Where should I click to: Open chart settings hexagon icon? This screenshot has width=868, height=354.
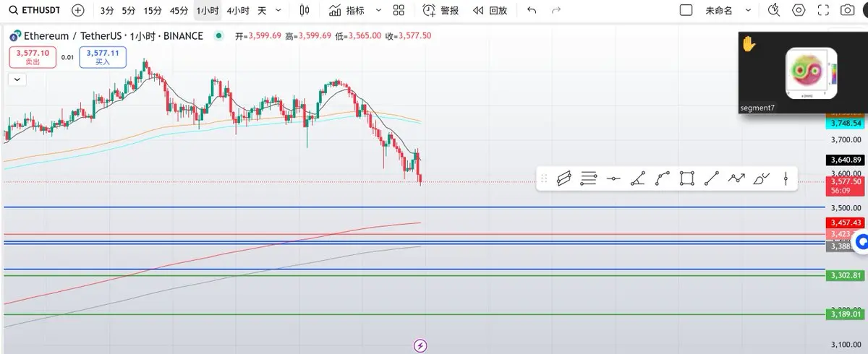click(799, 11)
